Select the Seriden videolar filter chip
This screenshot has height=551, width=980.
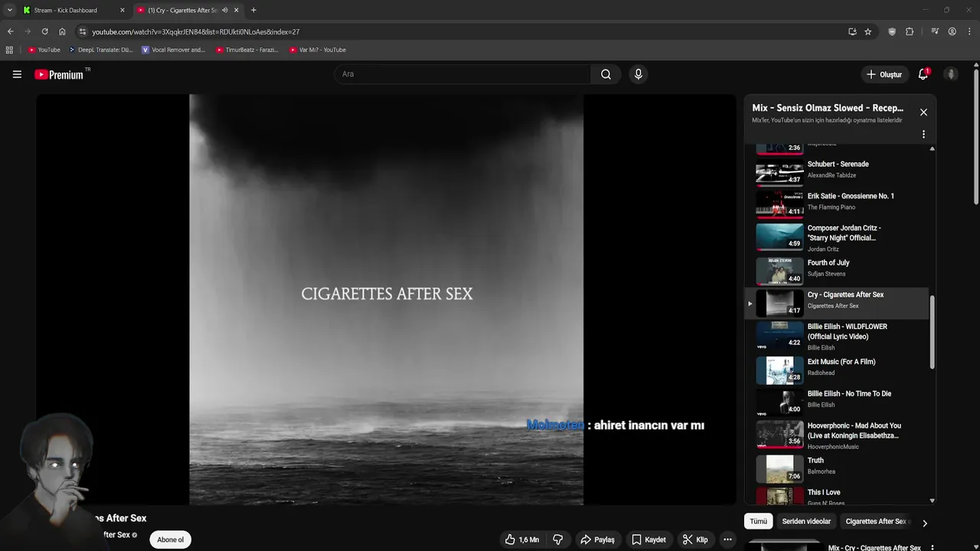pyautogui.click(x=806, y=521)
